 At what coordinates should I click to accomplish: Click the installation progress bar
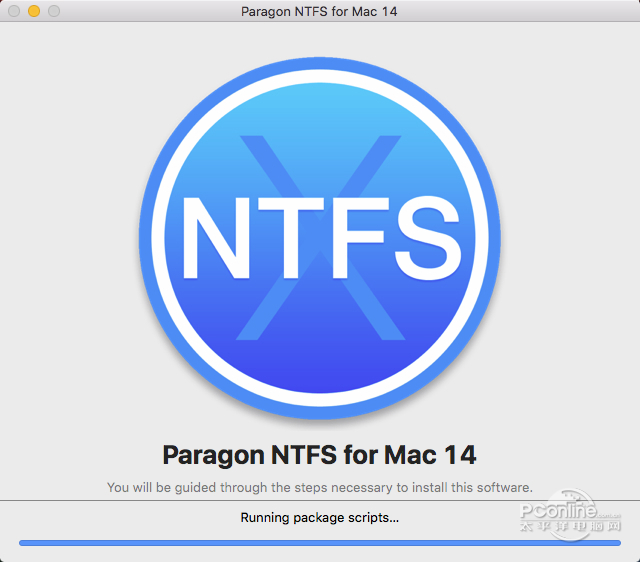pyautogui.click(x=320, y=543)
